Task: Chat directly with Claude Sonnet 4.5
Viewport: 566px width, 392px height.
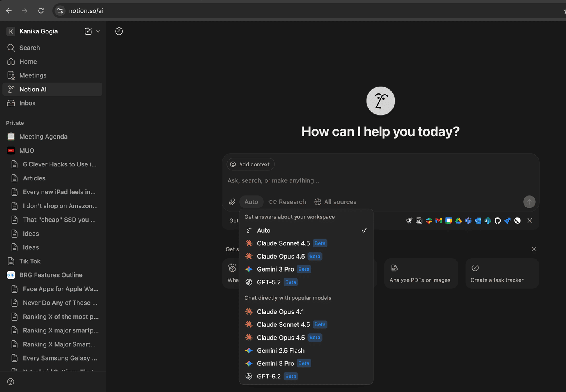Action: (x=306, y=324)
